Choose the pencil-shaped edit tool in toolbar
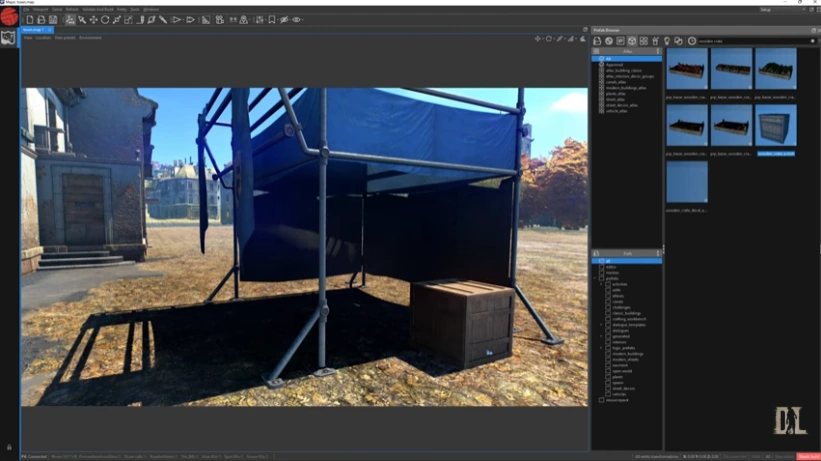The width and height of the screenshot is (821, 461). point(163,20)
